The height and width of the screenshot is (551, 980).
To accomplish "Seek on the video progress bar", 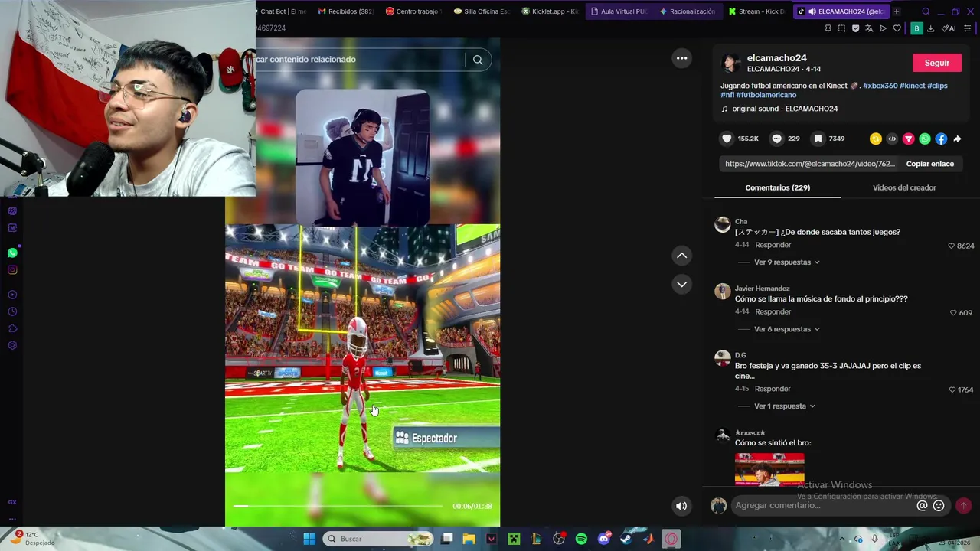I will (x=338, y=506).
